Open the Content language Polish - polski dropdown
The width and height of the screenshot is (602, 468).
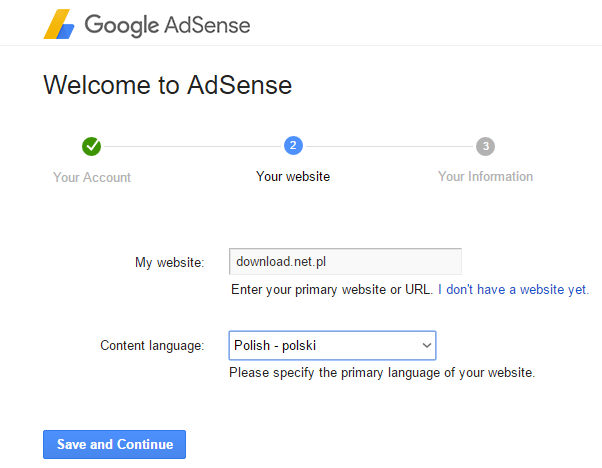point(332,346)
